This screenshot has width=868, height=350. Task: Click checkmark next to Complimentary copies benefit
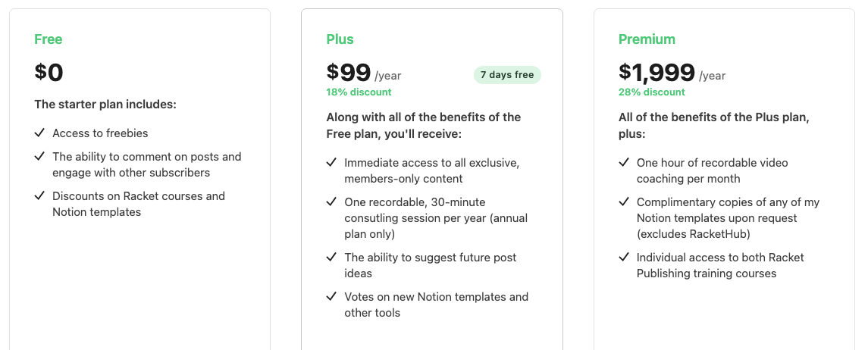point(623,202)
